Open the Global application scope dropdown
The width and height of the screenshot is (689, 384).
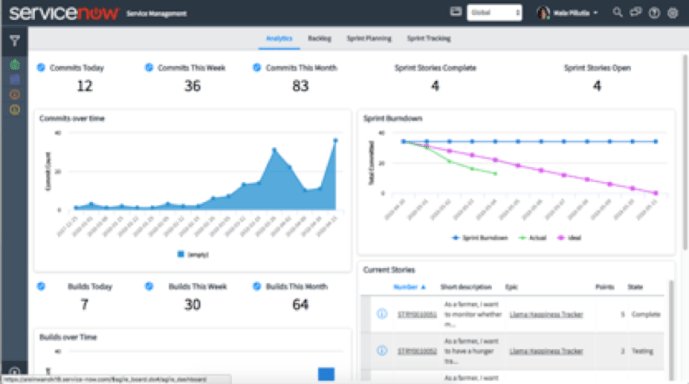494,13
